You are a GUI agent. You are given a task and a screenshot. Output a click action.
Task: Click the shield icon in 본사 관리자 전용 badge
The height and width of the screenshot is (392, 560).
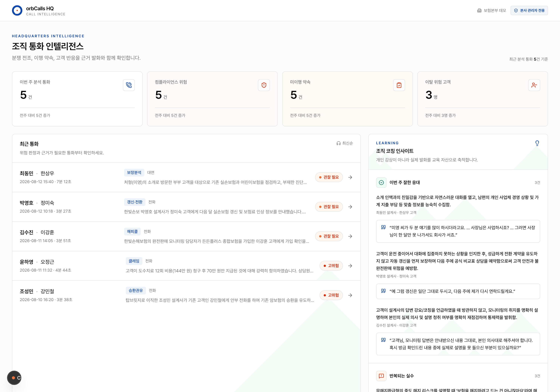[x=516, y=10]
